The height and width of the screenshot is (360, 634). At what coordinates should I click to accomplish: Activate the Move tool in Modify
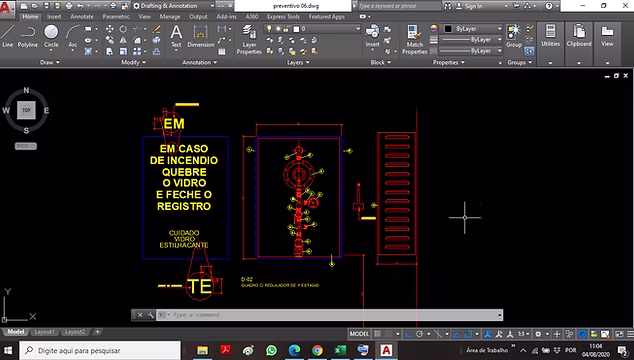[x=110, y=29]
